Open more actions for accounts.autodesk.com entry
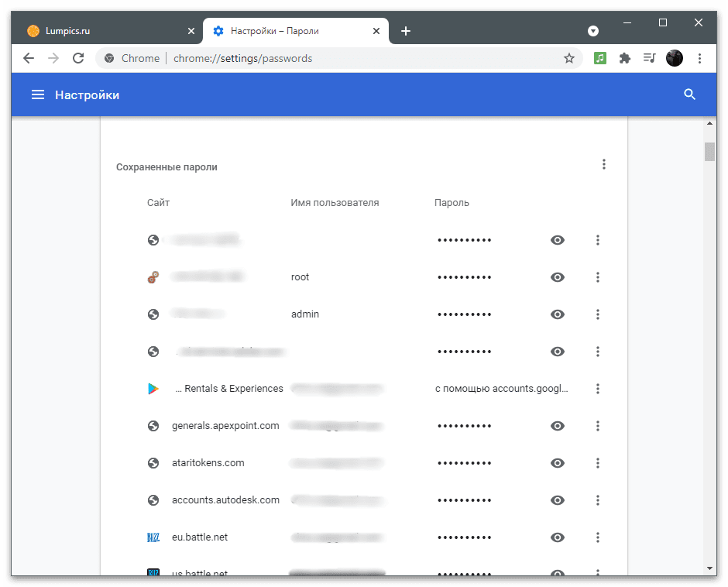 [598, 500]
